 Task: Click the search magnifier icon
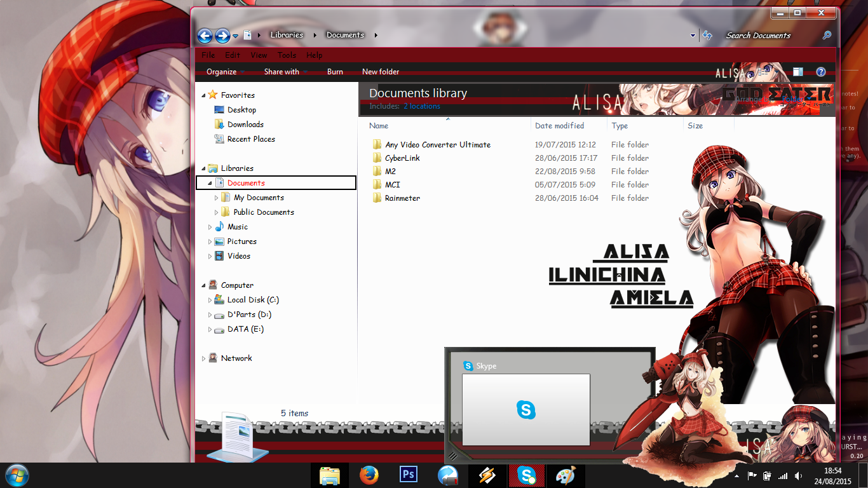pos(827,36)
